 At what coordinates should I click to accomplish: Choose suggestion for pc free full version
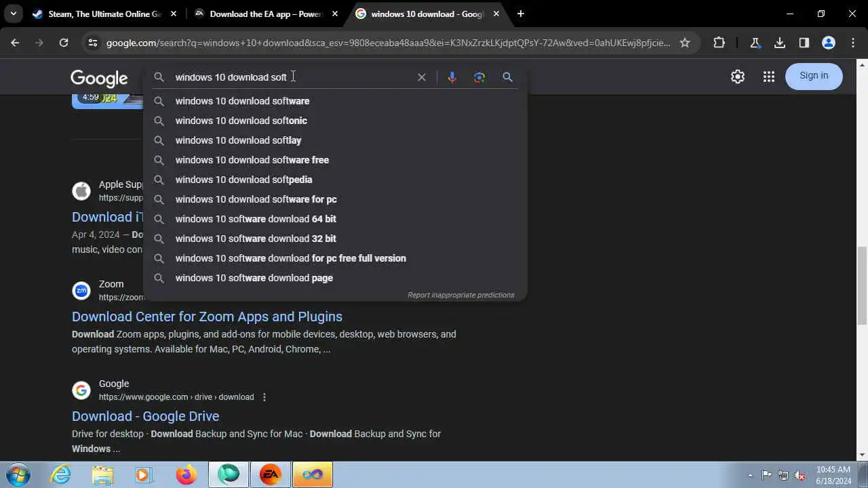tap(335, 258)
